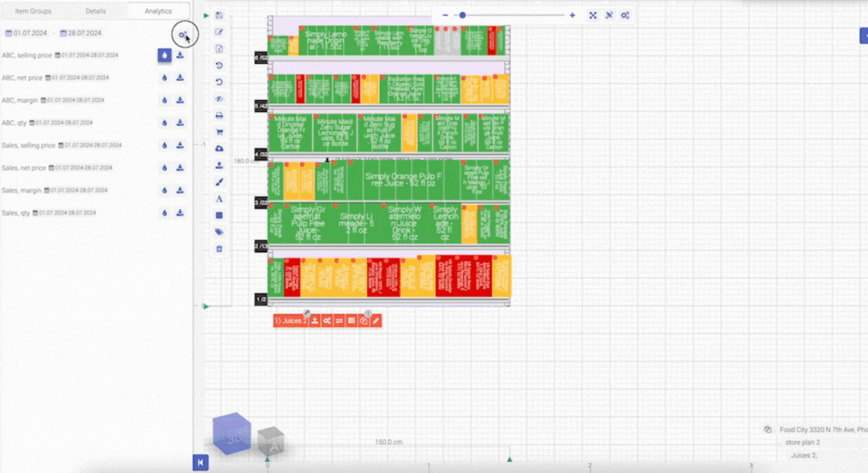Toggle heatmap for Sales, qty
Viewport: 868px width, 473px height.
164,213
